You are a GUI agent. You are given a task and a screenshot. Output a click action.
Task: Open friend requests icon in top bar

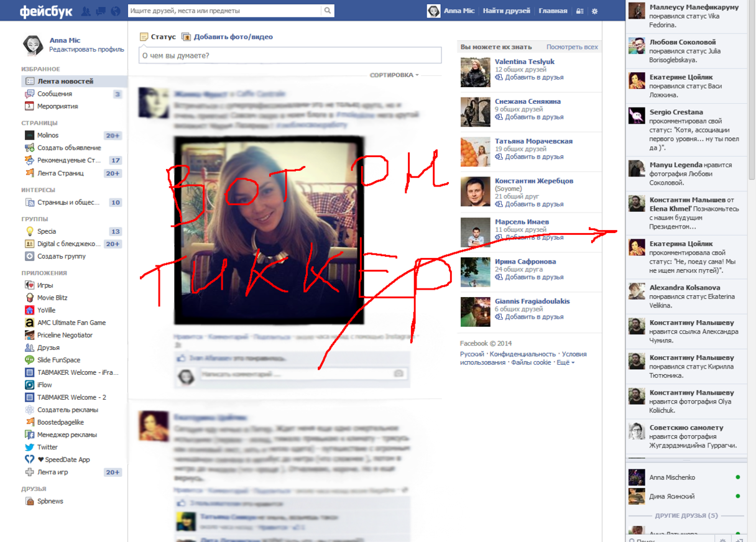[x=86, y=11]
